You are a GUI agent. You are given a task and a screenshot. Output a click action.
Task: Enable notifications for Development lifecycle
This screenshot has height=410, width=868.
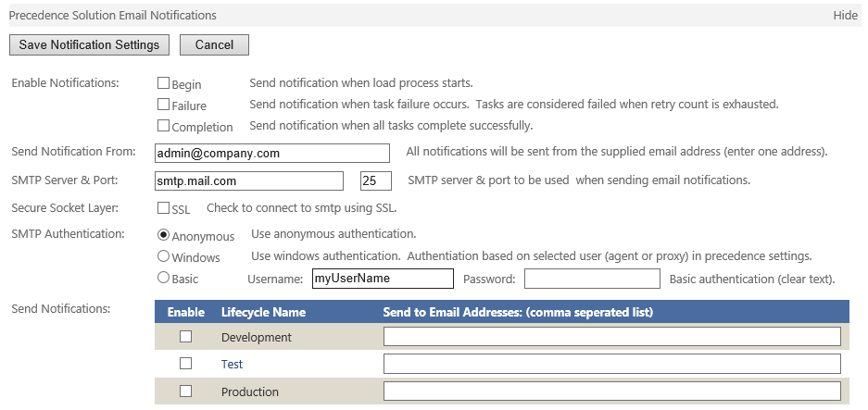coord(186,336)
